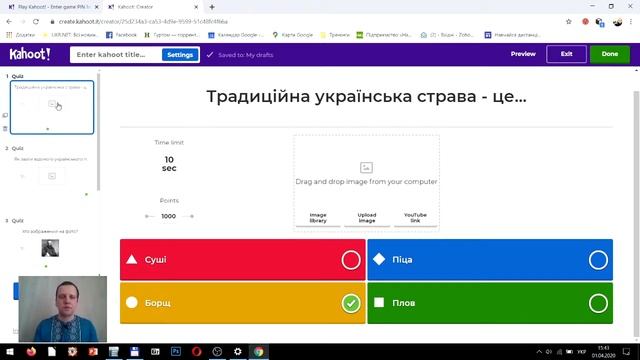Open the Календар Google bookmark
The width and height of the screenshot is (640, 360).
tap(236, 35)
